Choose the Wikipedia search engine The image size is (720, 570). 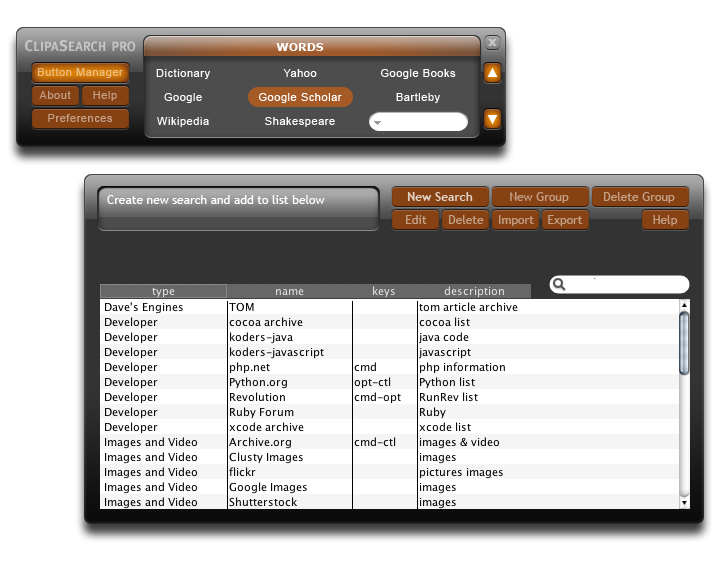[183, 121]
